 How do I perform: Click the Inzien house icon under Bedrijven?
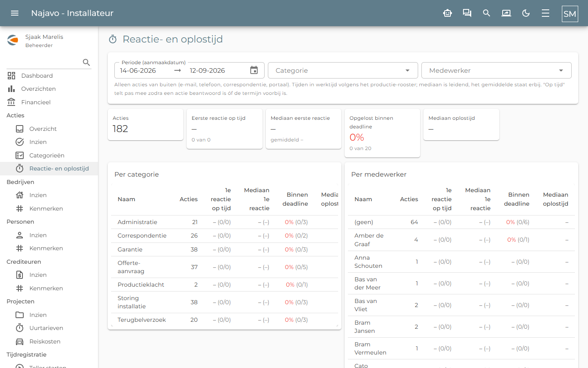point(20,195)
